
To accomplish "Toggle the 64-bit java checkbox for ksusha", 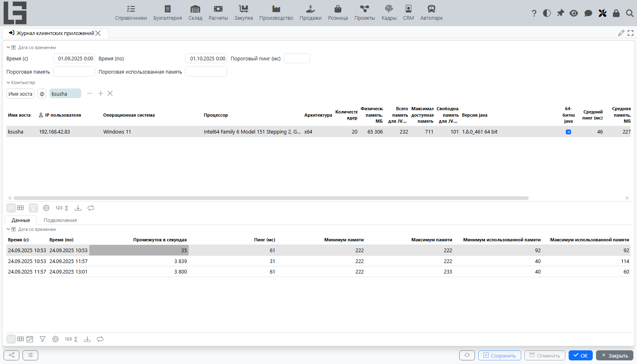I will pyautogui.click(x=568, y=132).
